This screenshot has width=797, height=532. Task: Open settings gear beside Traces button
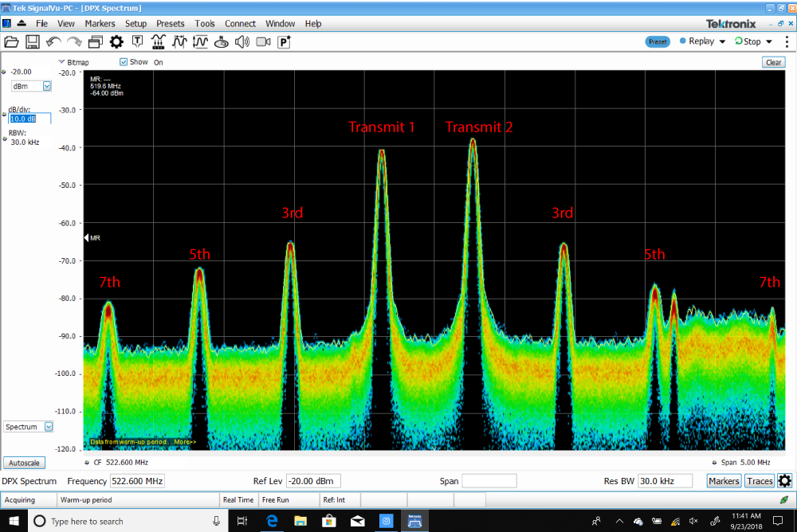[x=785, y=481]
